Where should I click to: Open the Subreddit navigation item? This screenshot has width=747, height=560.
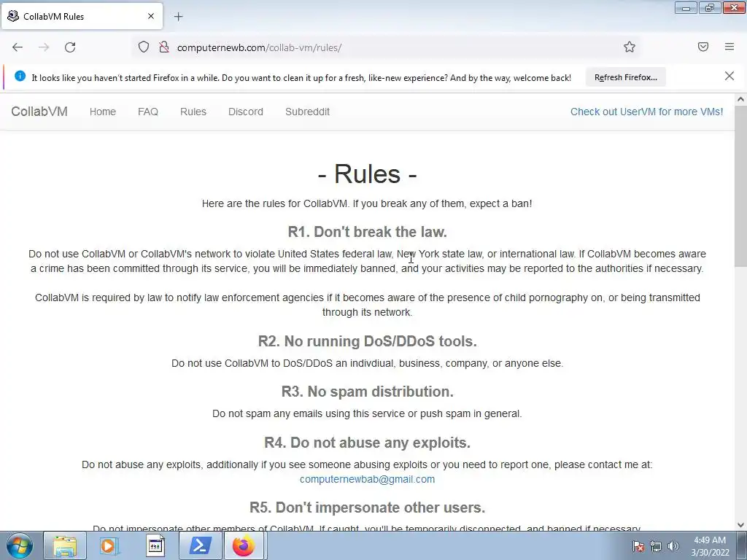coord(307,112)
